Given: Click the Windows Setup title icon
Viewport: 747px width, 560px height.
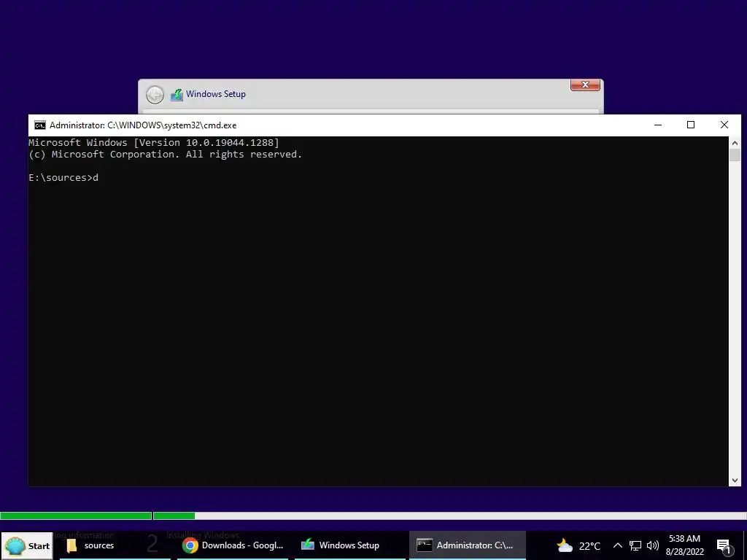Looking at the screenshot, I should click(x=177, y=95).
